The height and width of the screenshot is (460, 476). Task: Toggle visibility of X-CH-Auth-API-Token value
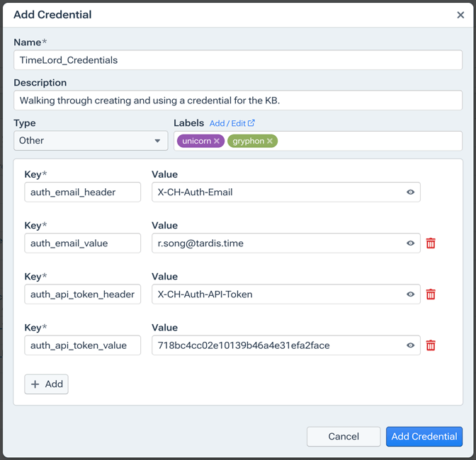pyautogui.click(x=410, y=294)
